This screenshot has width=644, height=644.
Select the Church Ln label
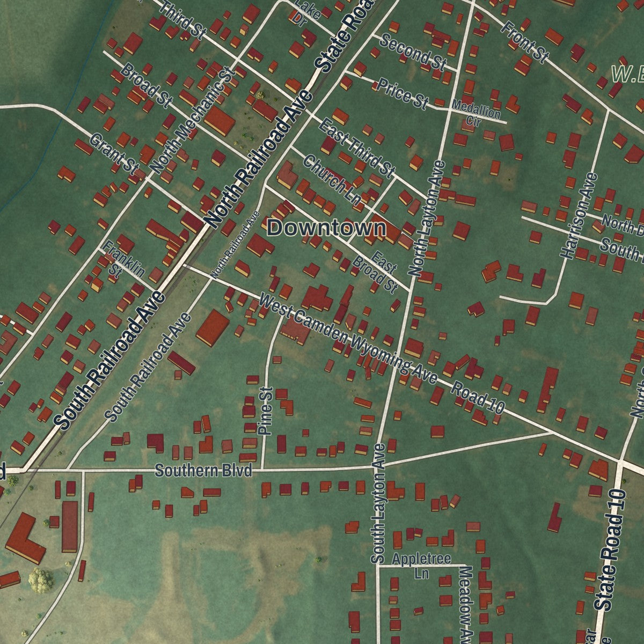click(x=332, y=179)
